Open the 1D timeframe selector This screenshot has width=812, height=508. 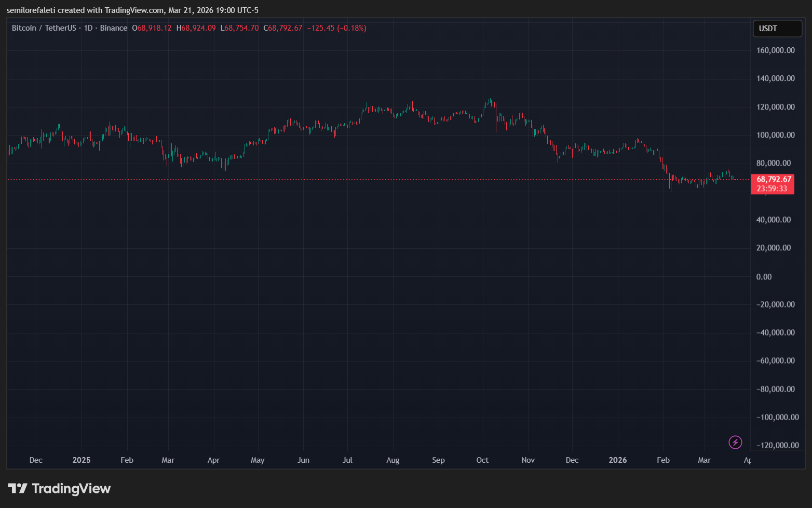point(88,28)
